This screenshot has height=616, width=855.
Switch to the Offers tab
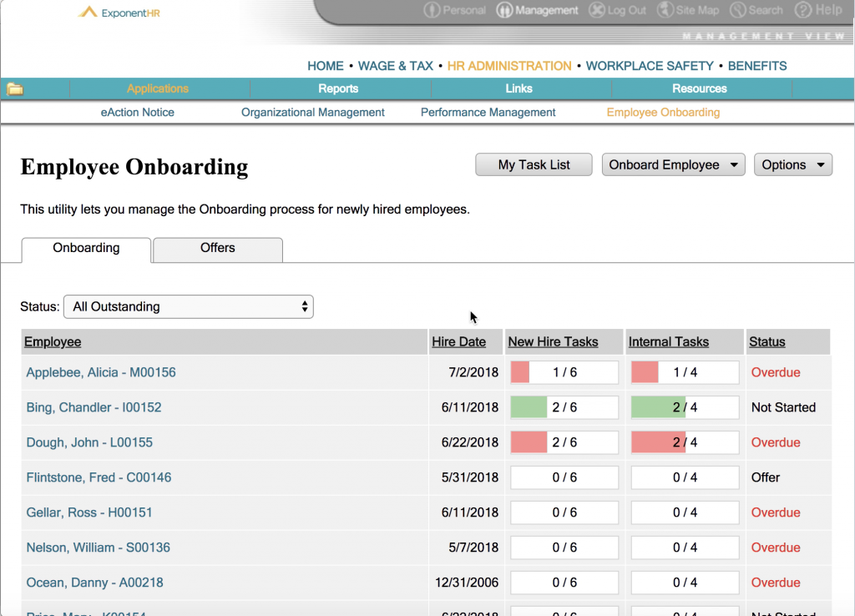(x=217, y=250)
